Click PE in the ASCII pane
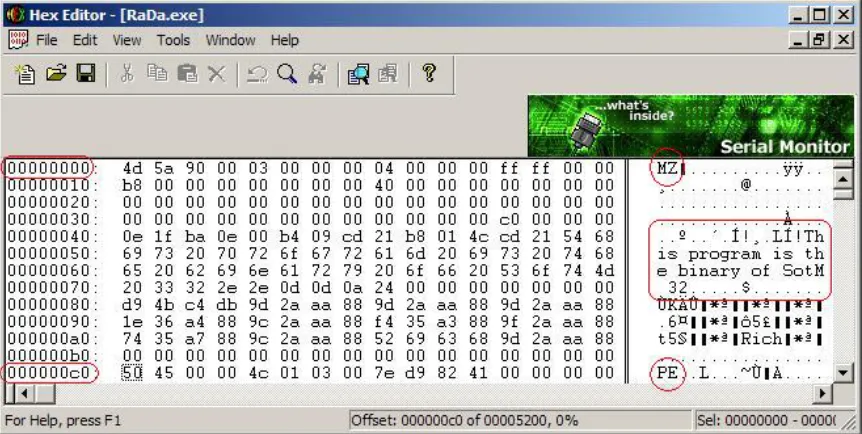 point(667,373)
